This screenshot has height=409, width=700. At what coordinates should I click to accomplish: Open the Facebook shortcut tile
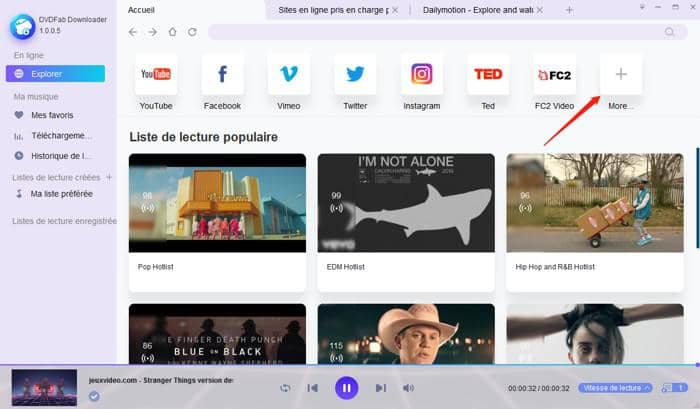point(222,74)
